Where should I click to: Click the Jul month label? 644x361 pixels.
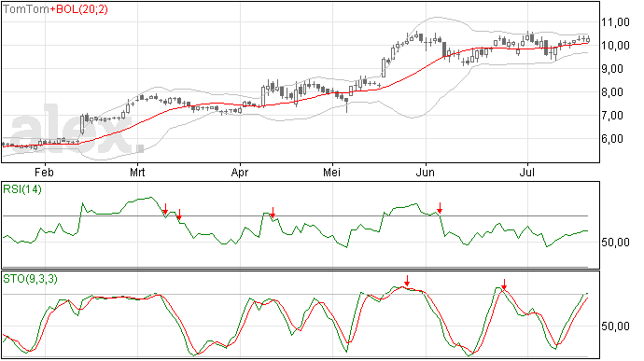(x=527, y=172)
